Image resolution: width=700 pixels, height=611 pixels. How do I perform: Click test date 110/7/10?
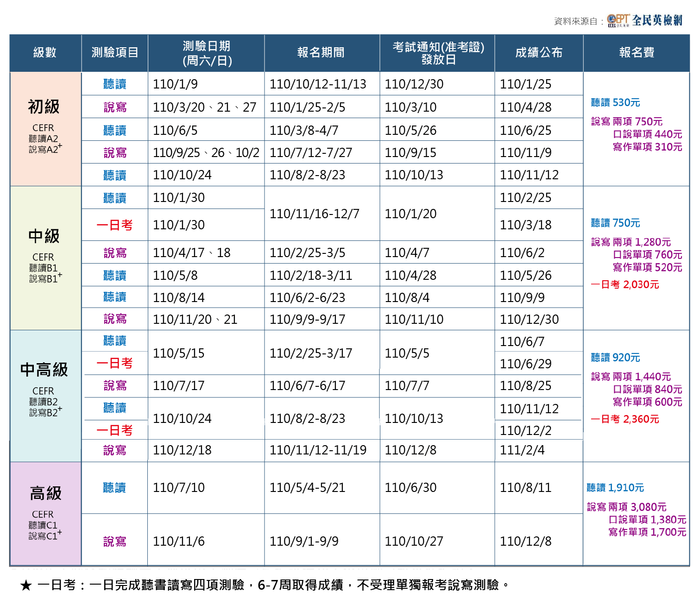coord(178,488)
